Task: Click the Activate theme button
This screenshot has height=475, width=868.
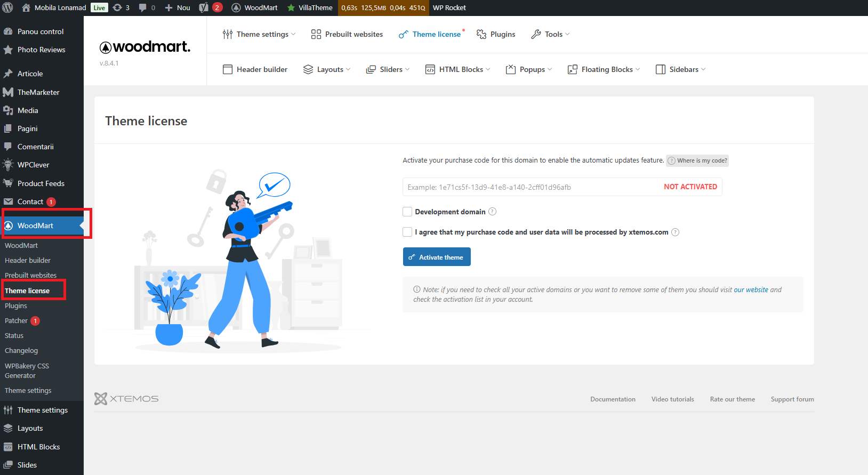Action: click(437, 256)
